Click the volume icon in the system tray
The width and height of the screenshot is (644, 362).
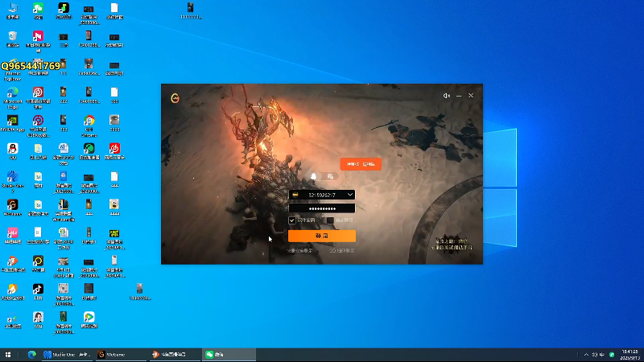[x=594, y=355]
